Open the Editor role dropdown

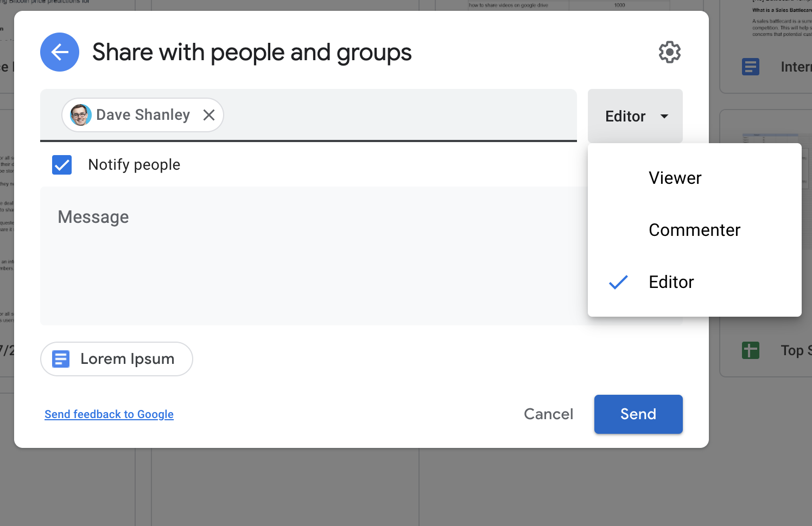pyautogui.click(x=635, y=116)
